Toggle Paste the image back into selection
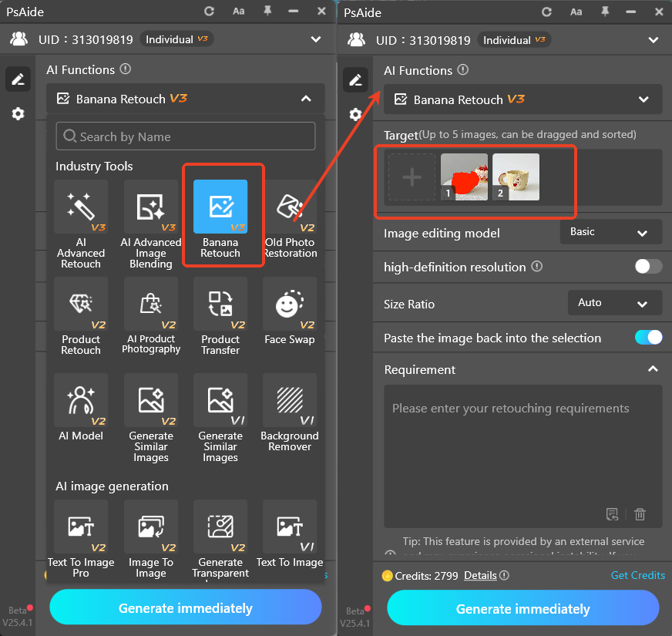 click(648, 338)
